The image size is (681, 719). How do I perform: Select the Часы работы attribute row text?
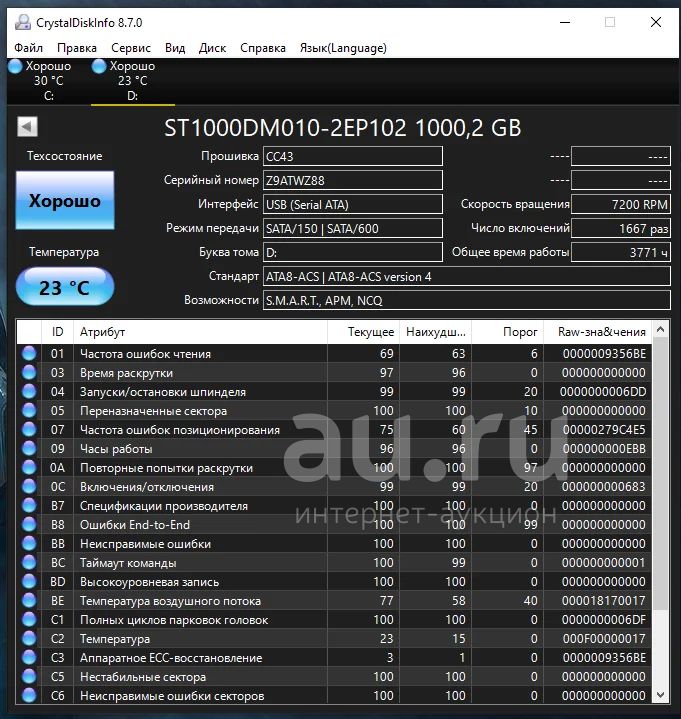coord(116,449)
